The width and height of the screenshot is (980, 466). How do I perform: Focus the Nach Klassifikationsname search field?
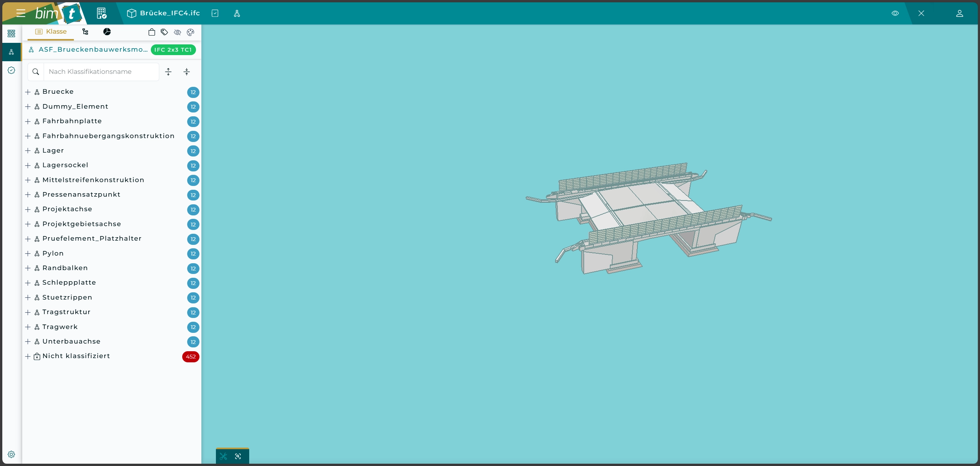[x=101, y=72]
